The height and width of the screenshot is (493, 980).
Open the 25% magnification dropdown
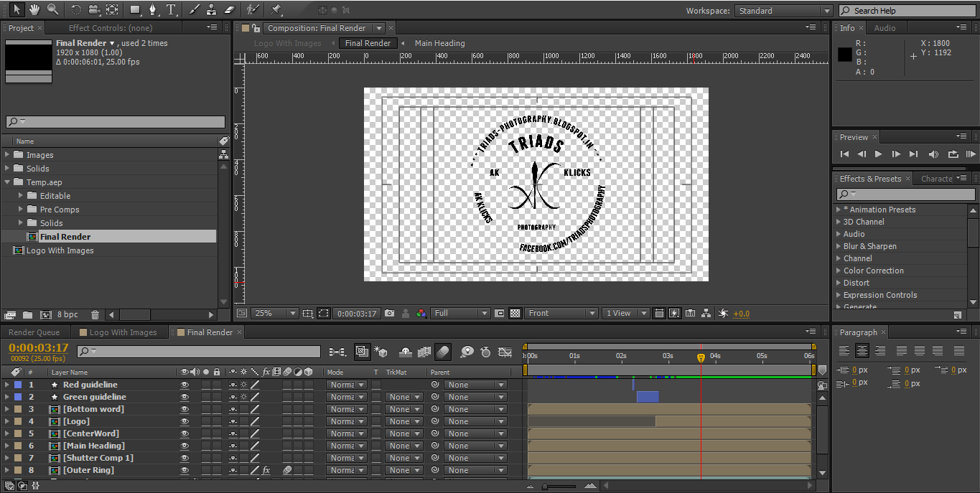click(x=274, y=313)
